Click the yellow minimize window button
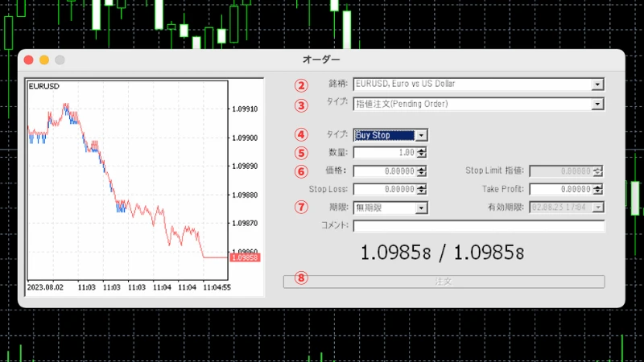This screenshot has width=644, height=362. (44, 60)
